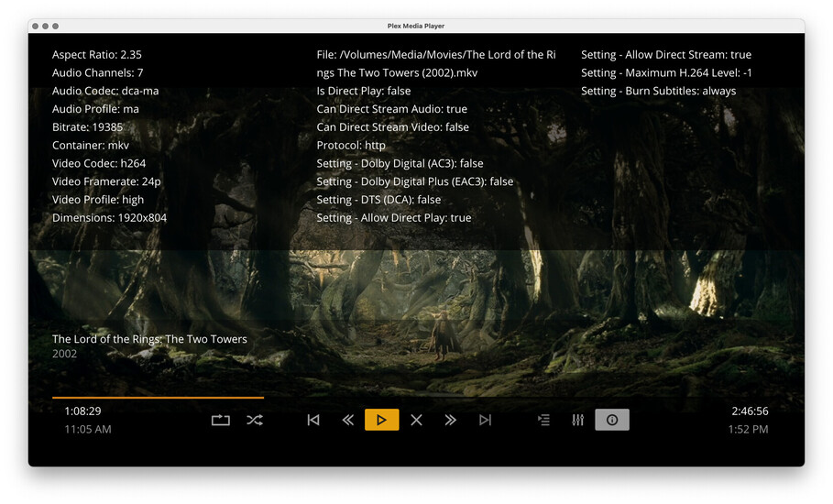This screenshot has height=504, width=833.
Task: Click the end time 1:52 PM
Action: pyautogui.click(x=748, y=429)
